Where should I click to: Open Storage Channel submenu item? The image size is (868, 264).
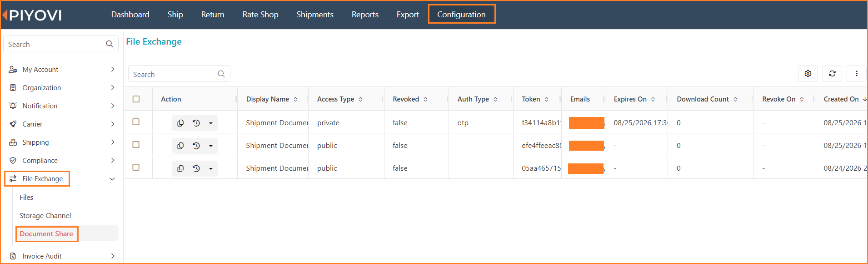pos(45,215)
